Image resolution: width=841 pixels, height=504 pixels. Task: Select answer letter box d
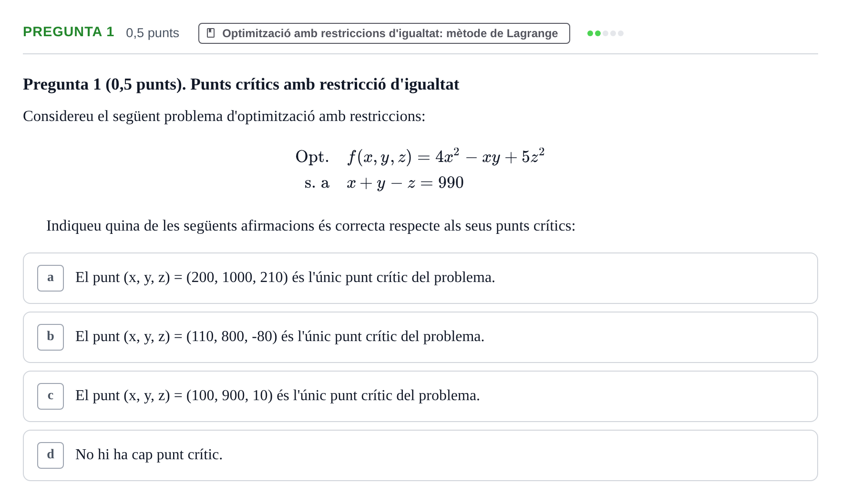(51, 455)
